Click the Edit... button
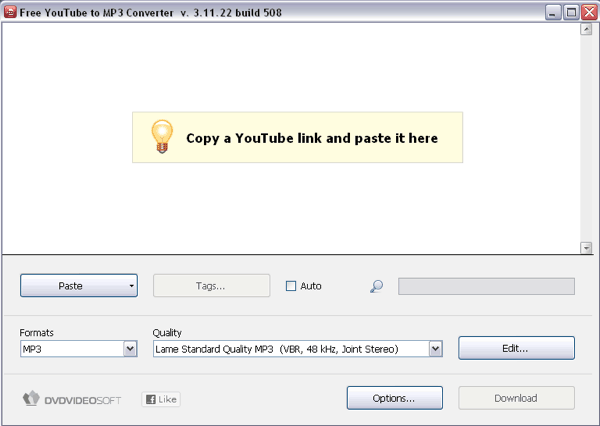Screen dimensions: 600x426 [516, 348]
